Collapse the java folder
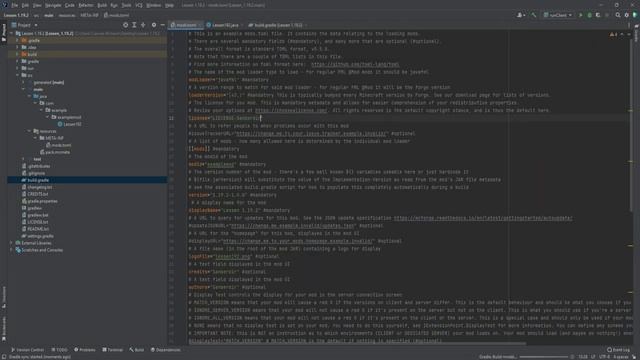The width and height of the screenshot is (640, 360). click(30, 96)
